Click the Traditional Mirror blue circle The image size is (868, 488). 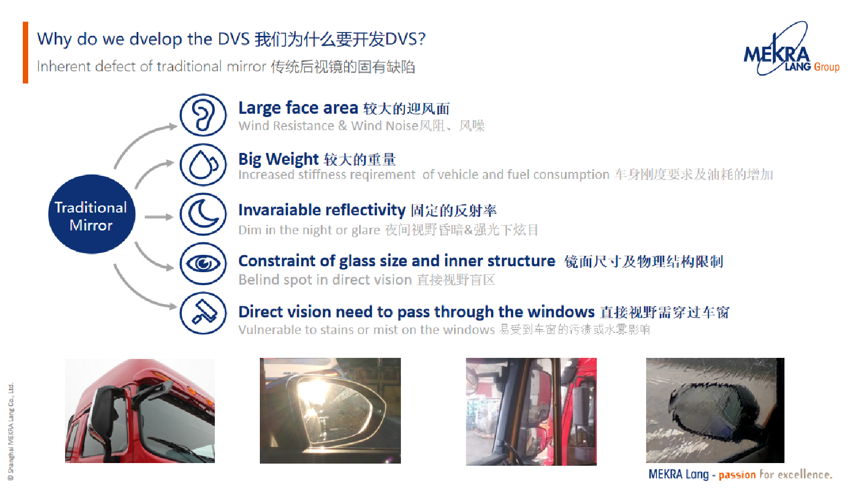click(x=92, y=214)
